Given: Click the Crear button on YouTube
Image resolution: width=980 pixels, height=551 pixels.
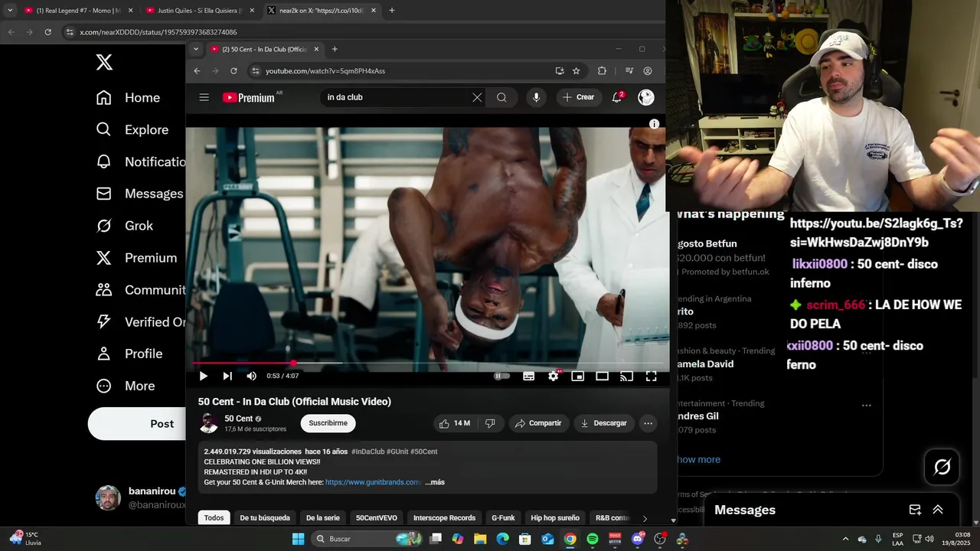Looking at the screenshot, I should click(578, 97).
